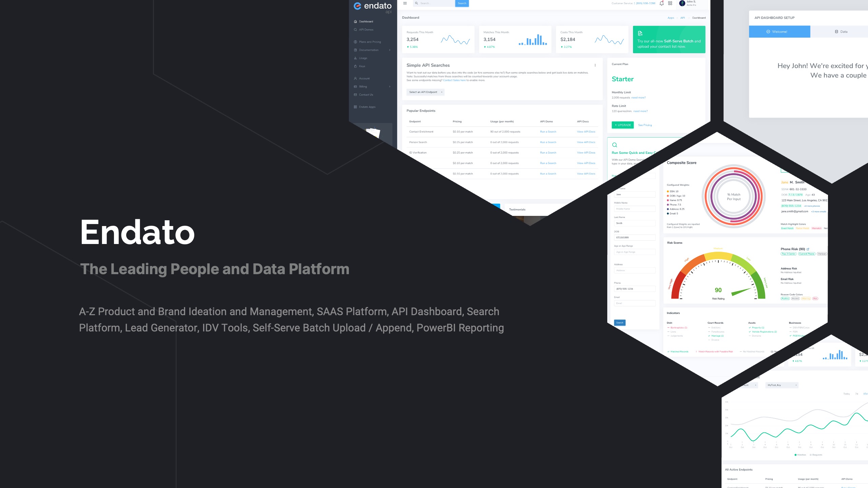
Task: Switch to the Data setup tab
Action: (x=841, y=32)
